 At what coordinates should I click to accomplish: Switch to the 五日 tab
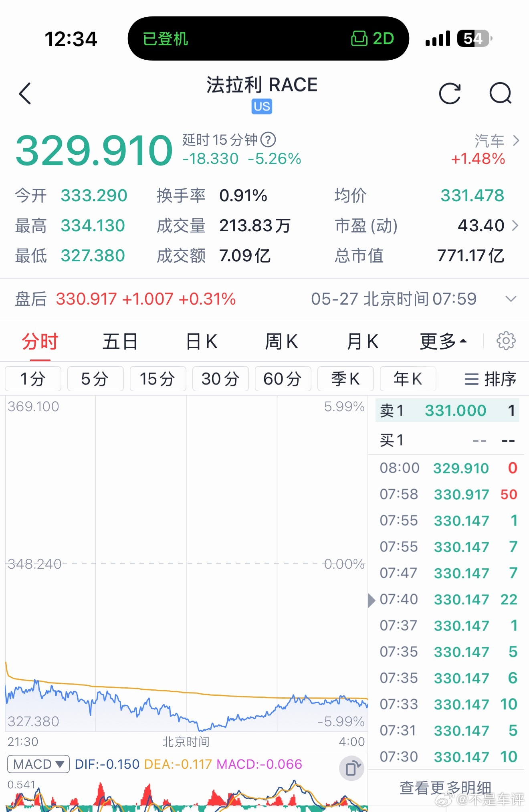click(x=120, y=341)
